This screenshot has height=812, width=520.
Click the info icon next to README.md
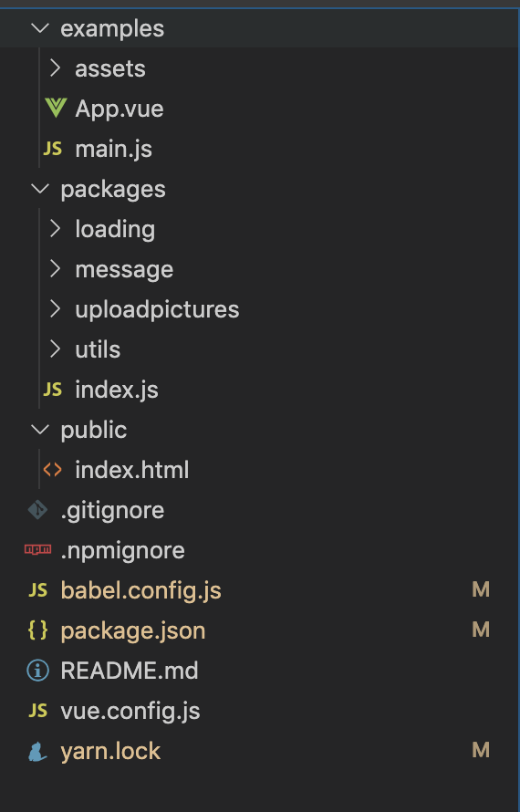coord(37,671)
